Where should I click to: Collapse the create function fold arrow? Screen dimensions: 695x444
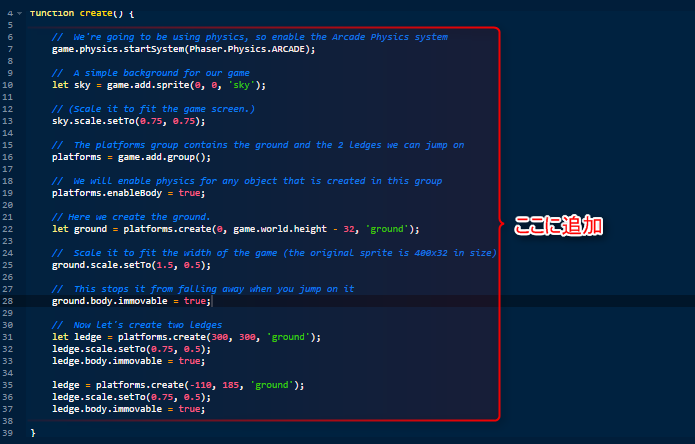point(20,13)
